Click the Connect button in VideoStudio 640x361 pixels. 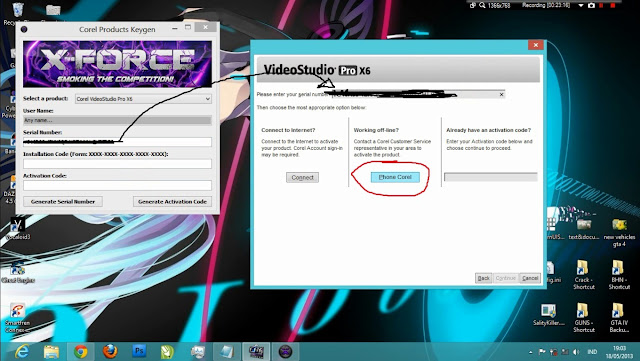click(302, 177)
